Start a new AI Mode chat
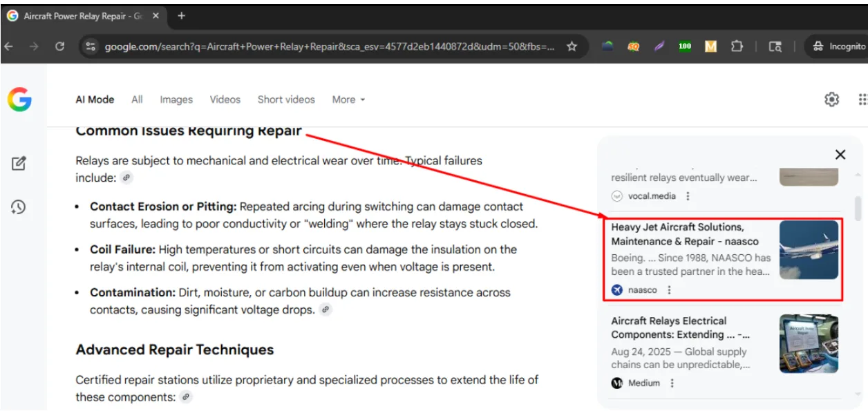Image resolution: width=868 pixels, height=411 pixels. (x=19, y=164)
